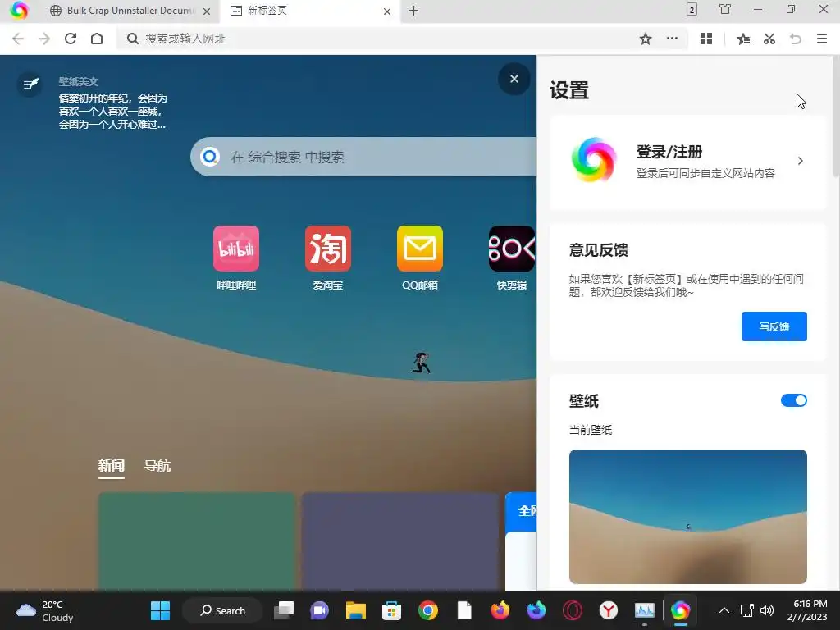This screenshot has height=630, width=840.
Task: Switch to Bulk Crap Uninstaller tab
Action: (122, 11)
